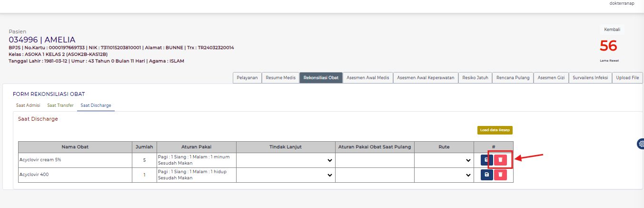
Task: Open Rute dropdown for Acyclovir cream 5%
Action: coord(444,160)
